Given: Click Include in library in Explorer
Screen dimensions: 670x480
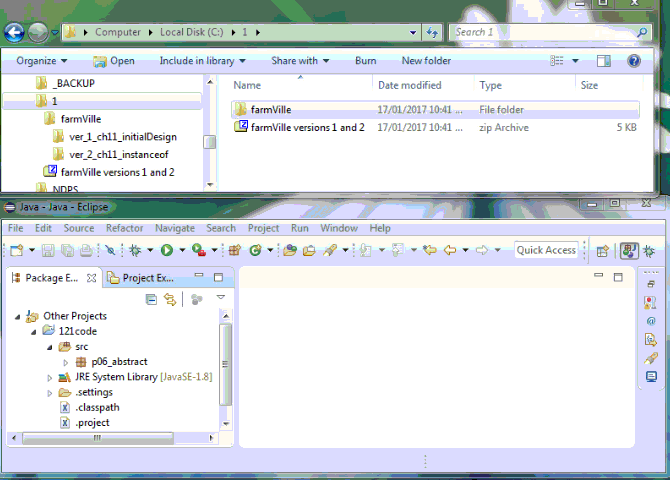Looking at the screenshot, I should click(203, 61).
